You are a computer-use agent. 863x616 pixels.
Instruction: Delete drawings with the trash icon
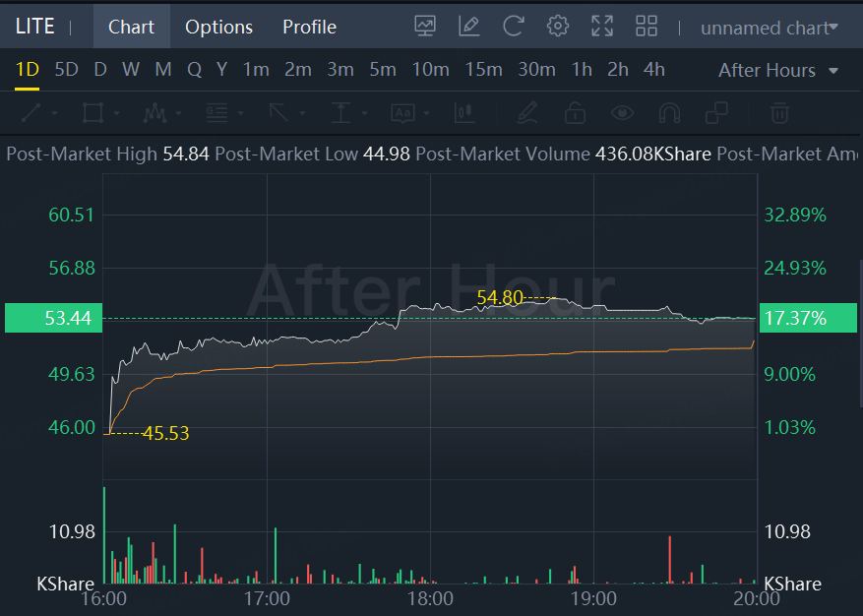[x=779, y=113]
